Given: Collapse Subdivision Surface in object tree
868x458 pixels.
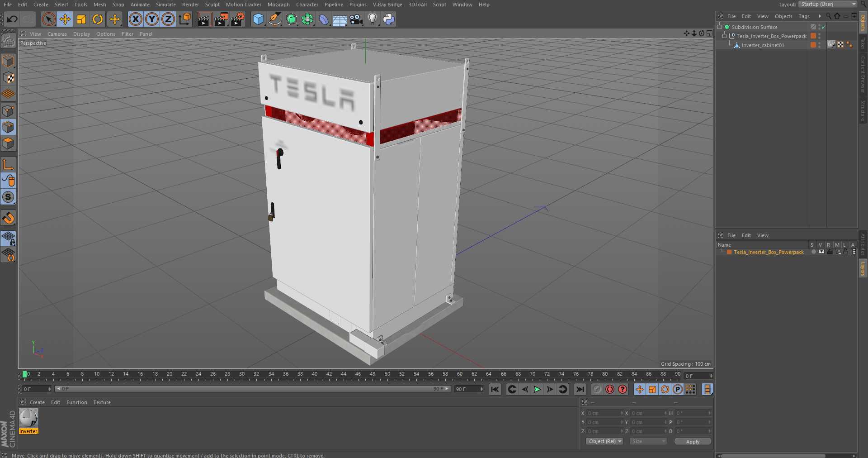Looking at the screenshot, I should tap(720, 27).
